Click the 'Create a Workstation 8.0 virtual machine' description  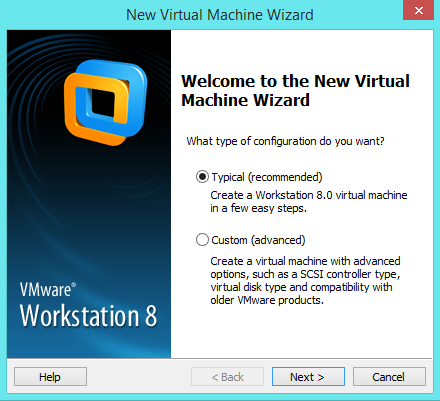coord(309,201)
